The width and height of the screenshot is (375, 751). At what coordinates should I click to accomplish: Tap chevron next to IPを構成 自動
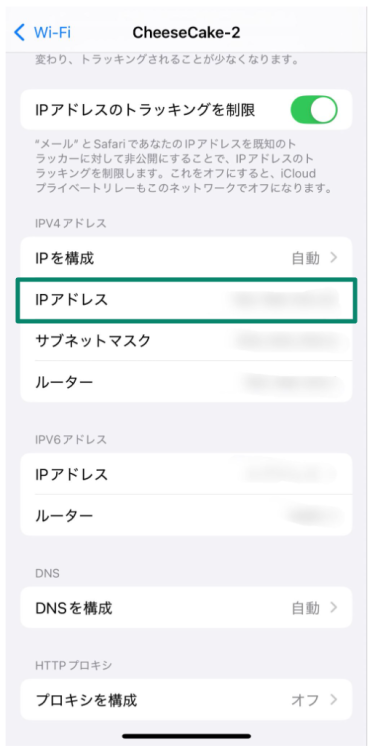pos(334,259)
